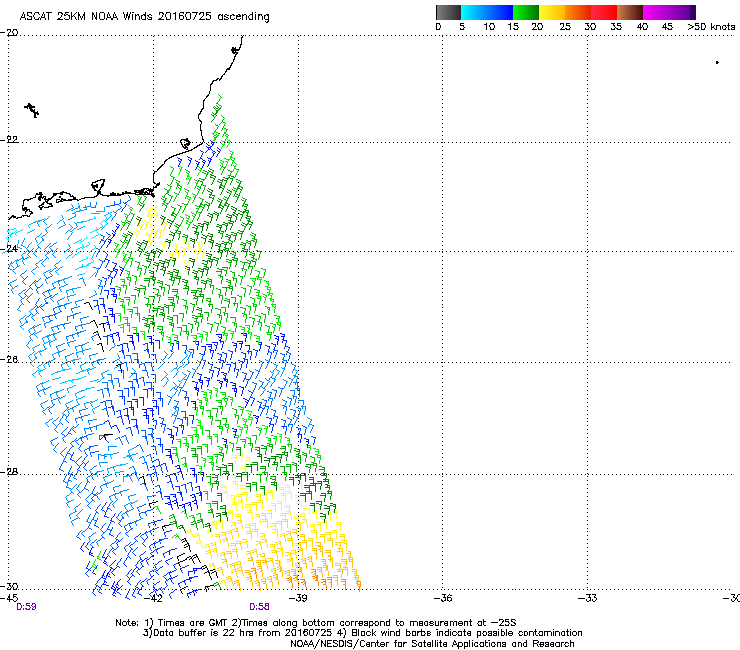Click the chart title 'ASCAT 25KM NOAA Winds 20160725 ascending'
The image size is (740, 650).
point(144,17)
